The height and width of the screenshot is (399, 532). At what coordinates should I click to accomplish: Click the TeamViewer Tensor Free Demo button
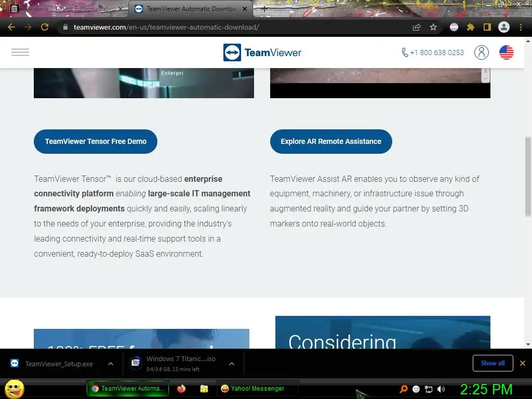(x=96, y=141)
